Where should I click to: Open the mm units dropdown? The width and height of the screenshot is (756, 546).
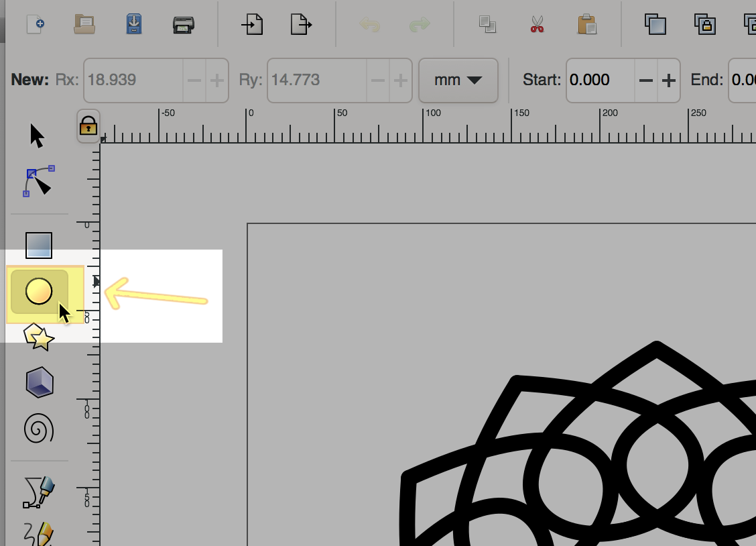(458, 80)
